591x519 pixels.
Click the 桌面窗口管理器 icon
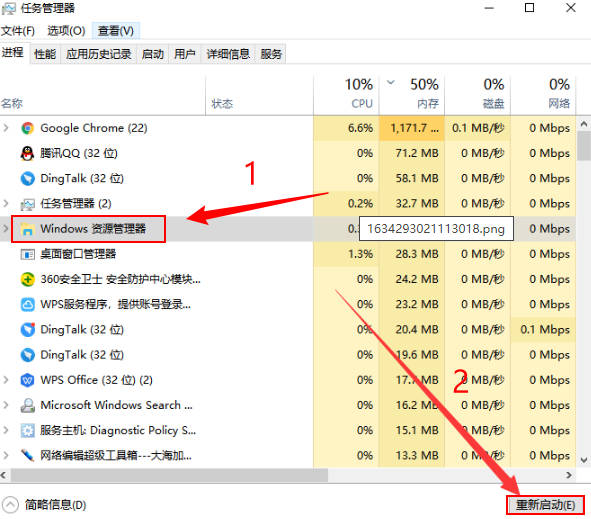tap(27, 254)
